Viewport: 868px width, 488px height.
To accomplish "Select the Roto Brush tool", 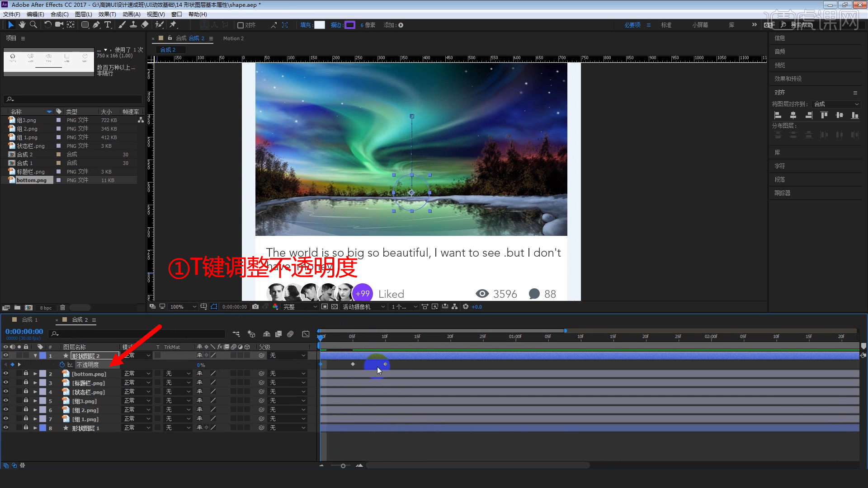I will tap(159, 25).
